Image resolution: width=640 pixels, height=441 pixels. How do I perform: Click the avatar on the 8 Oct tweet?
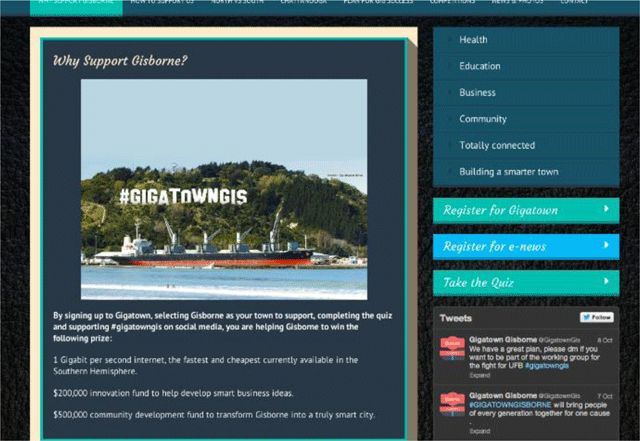[451, 350]
